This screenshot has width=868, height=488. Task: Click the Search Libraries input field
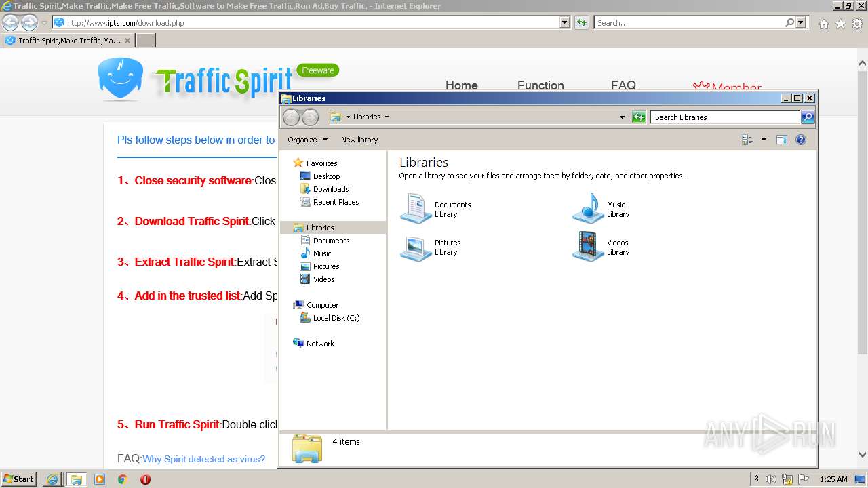[725, 117]
